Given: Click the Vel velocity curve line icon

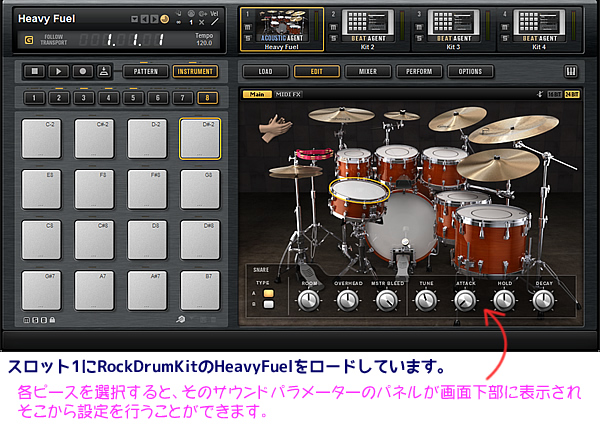Looking at the screenshot, I should (x=215, y=22).
